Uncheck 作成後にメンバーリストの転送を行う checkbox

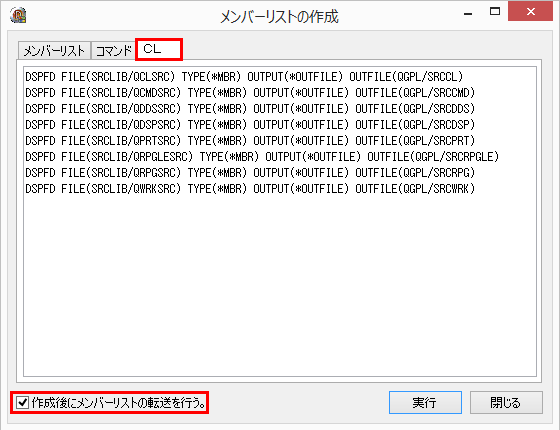coord(22,403)
